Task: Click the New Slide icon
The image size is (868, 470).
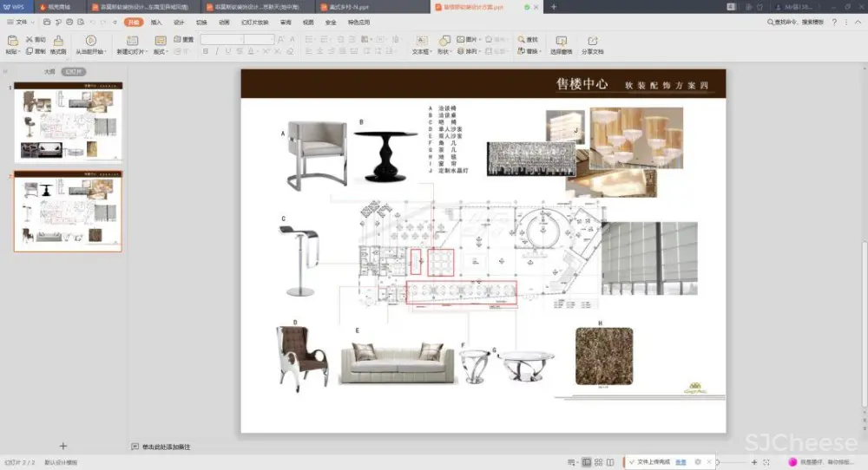Action: (134, 41)
